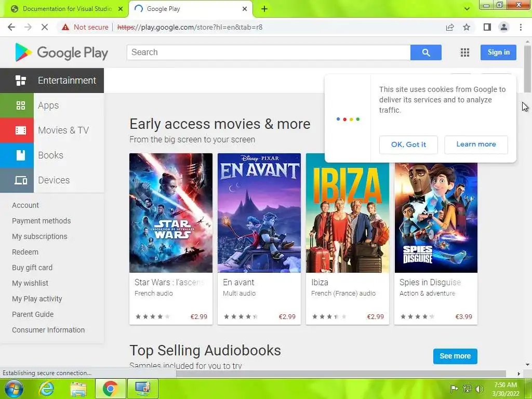The width and height of the screenshot is (532, 399).
Task: Open the Ibiza movie poster
Action: coord(348,217)
